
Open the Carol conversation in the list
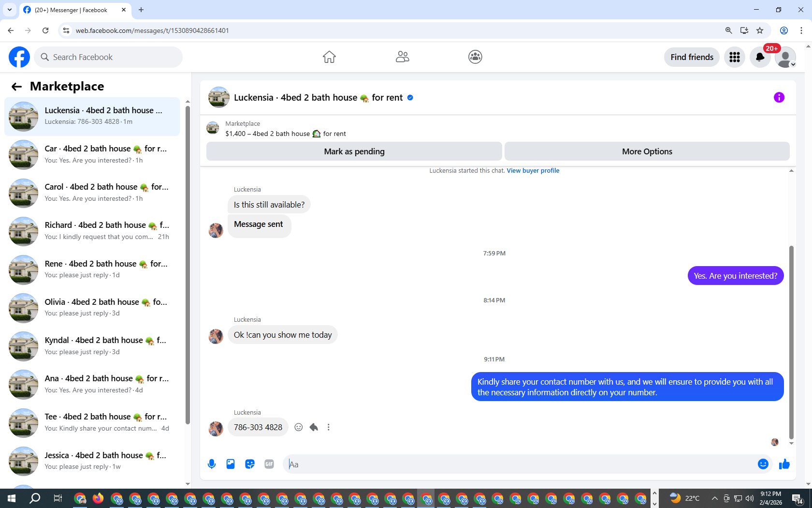[92, 193]
